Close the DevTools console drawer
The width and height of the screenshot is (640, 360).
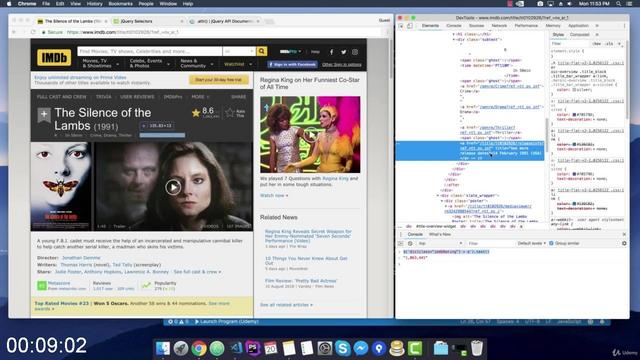click(624, 234)
